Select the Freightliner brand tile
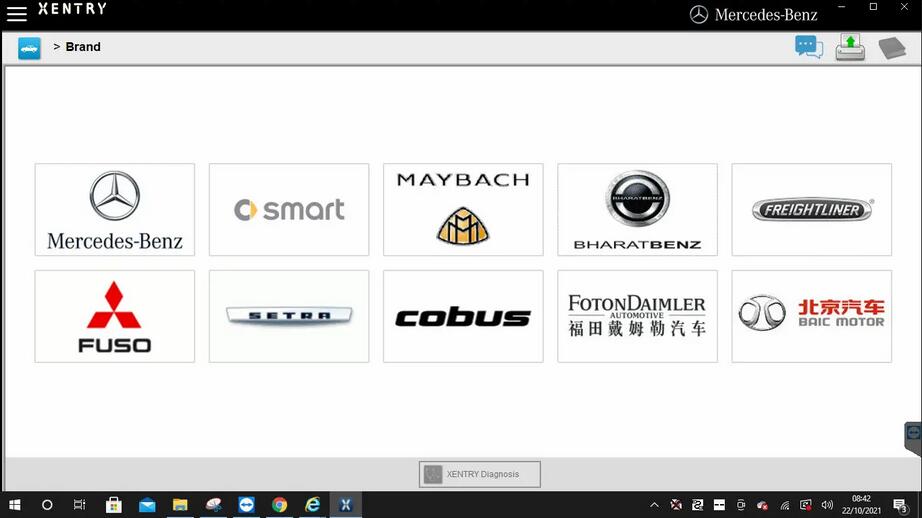 coord(811,210)
